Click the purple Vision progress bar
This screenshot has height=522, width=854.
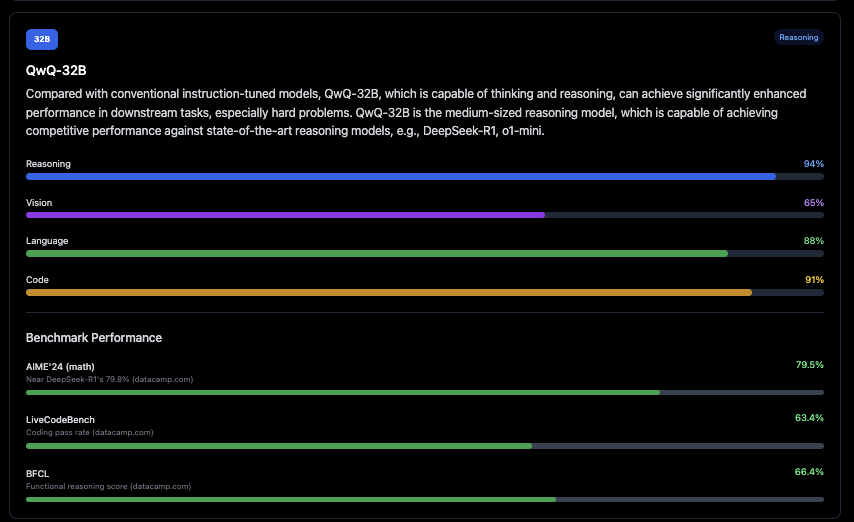pyautogui.click(x=425, y=215)
